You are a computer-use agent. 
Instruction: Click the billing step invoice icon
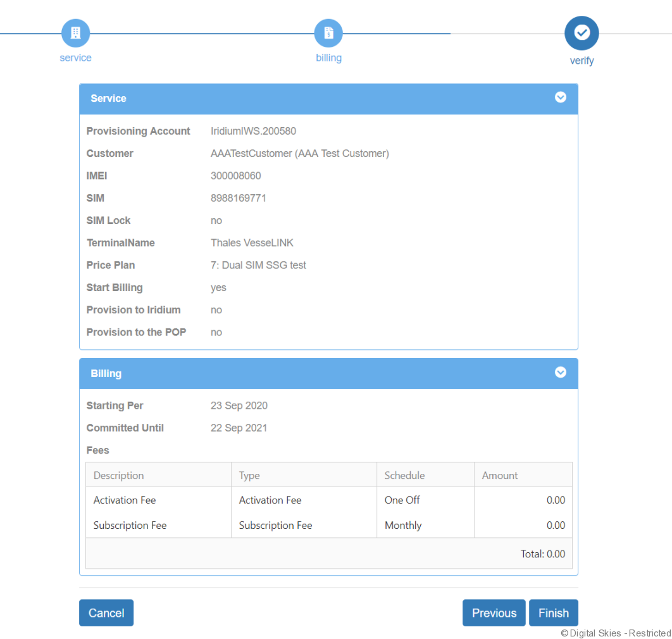click(328, 33)
